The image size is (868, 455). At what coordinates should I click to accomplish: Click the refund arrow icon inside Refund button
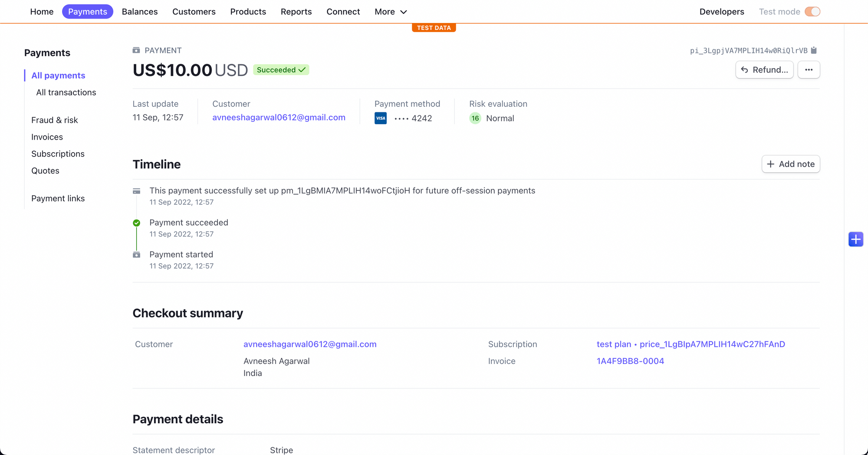point(744,69)
